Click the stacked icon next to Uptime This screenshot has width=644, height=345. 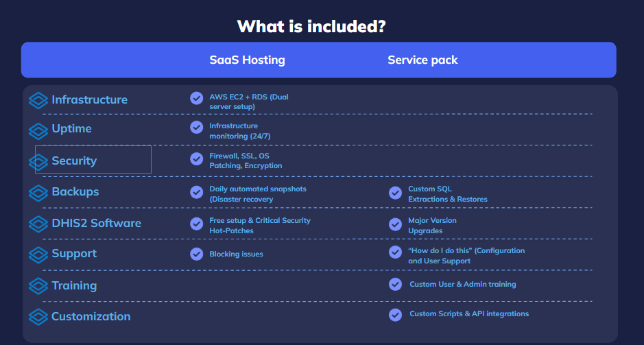38,130
